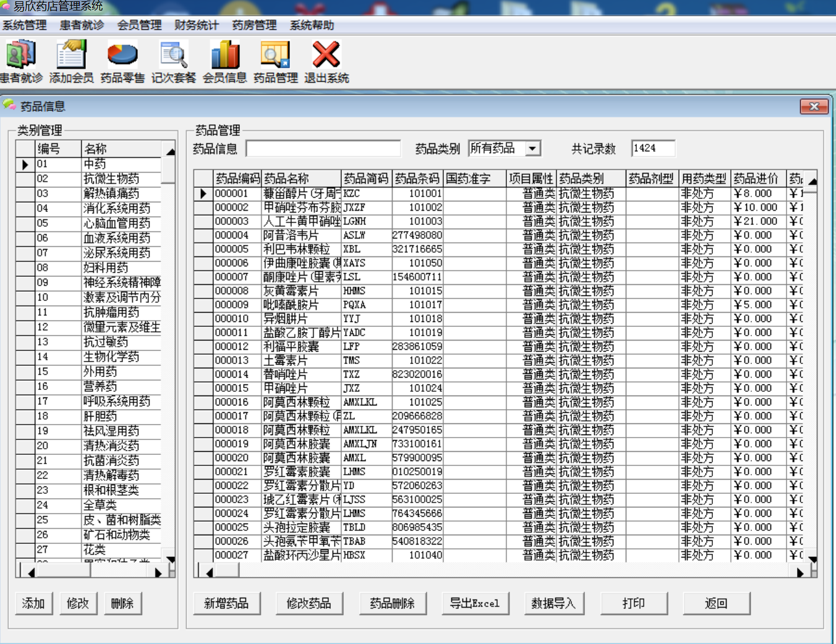
Task: Open the 财务统计 menu
Action: pyautogui.click(x=197, y=25)
